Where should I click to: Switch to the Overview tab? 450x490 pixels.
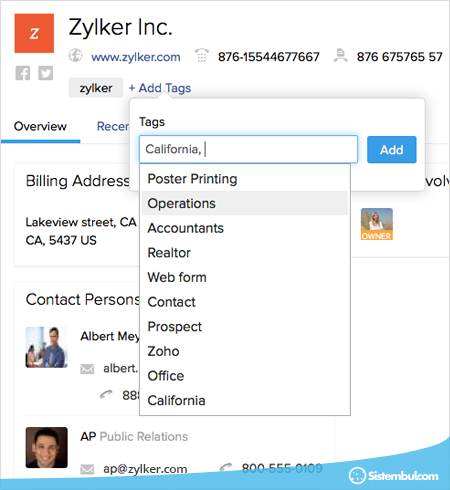click(40, 127)
